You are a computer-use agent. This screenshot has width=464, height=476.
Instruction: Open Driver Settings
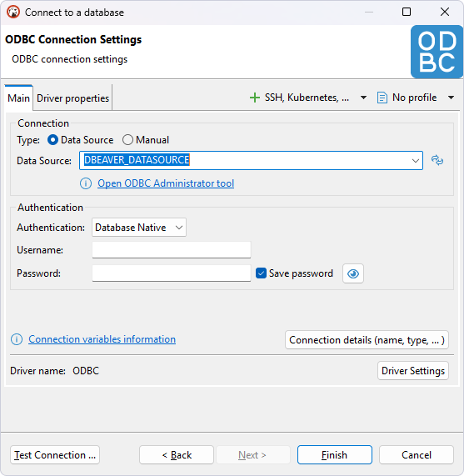coord(413,371)
